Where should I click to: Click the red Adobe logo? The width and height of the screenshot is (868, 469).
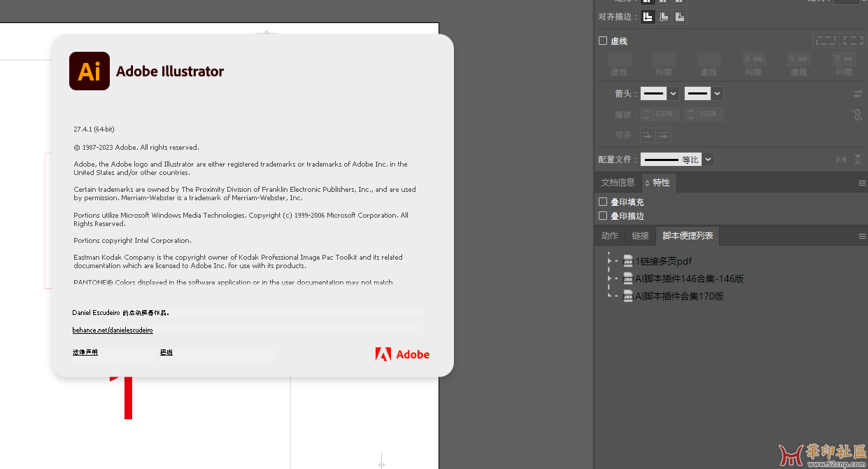tap(402, 354)
